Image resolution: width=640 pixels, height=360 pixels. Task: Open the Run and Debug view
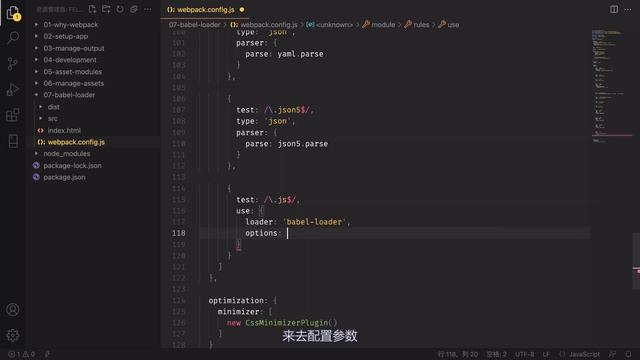(13, 89)
